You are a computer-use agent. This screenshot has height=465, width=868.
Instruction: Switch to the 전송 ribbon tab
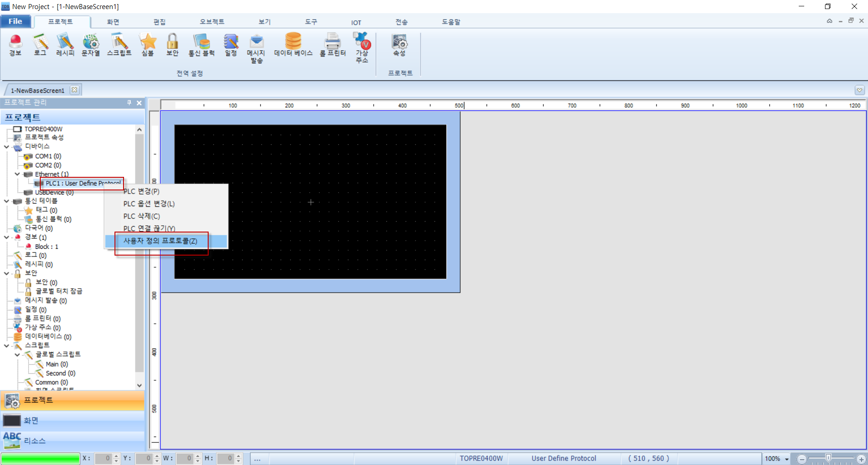(401, 22)
